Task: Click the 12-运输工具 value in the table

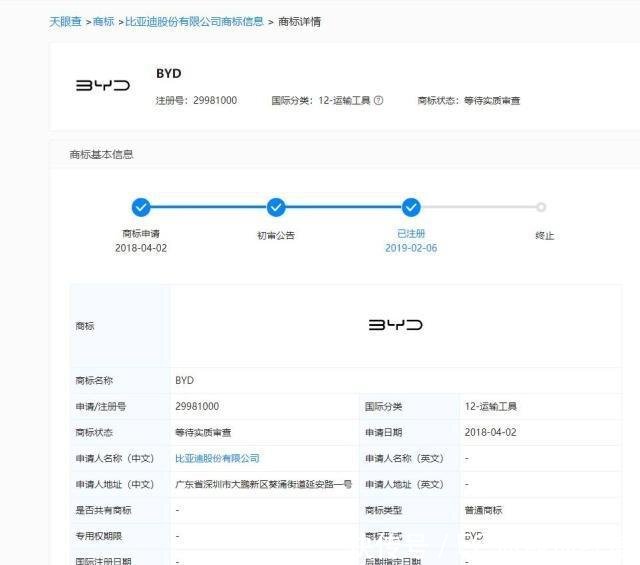Action: (x=491, y=407)
